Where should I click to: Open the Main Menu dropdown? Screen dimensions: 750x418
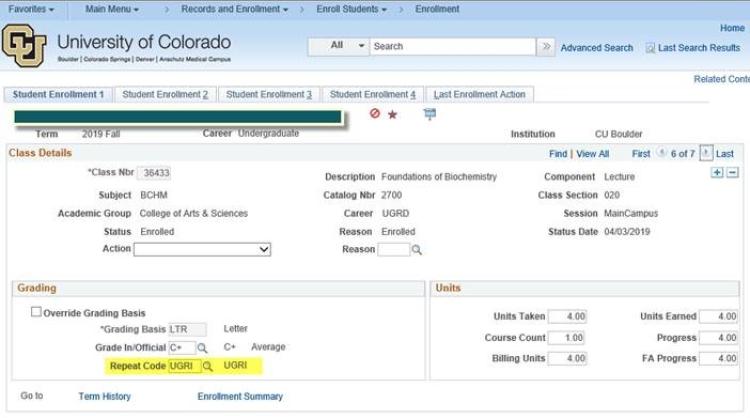[112, 9]
